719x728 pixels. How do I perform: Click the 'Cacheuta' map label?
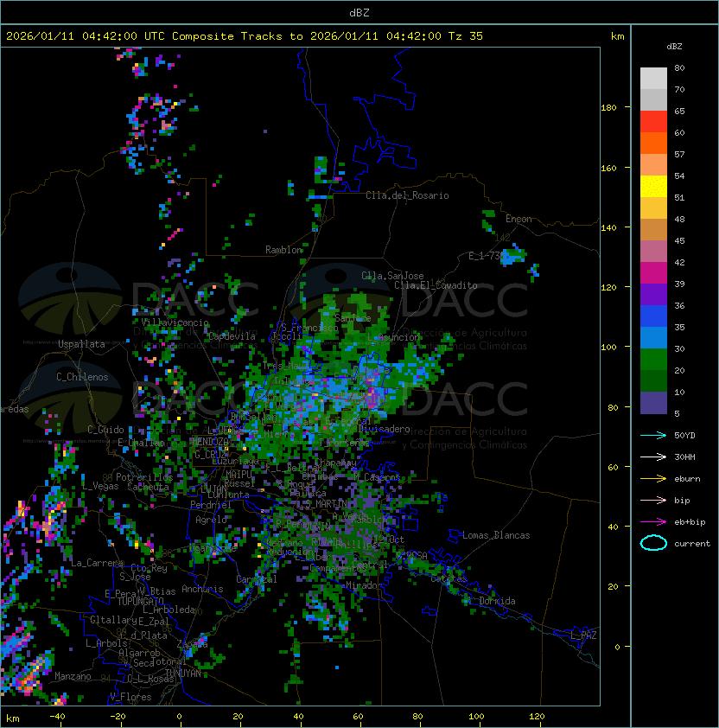pyautogui.click(x=148, y=487)
